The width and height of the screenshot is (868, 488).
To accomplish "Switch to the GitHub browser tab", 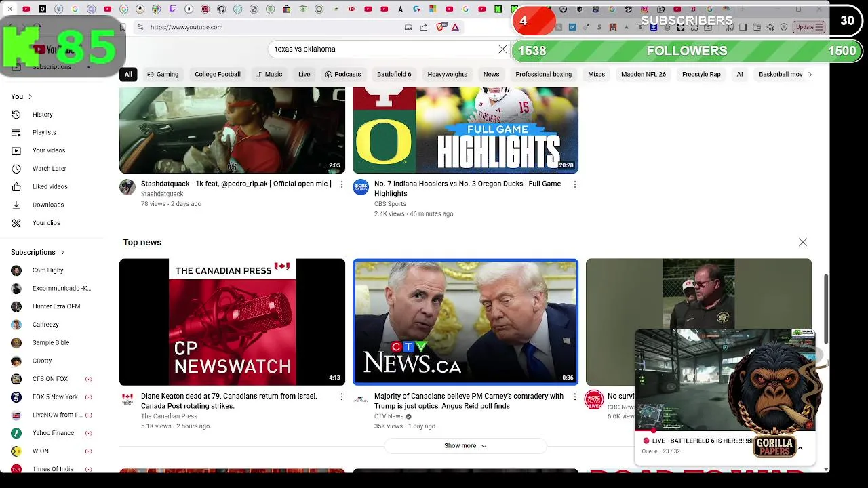I will pyautogui.click(x=221, y=9).
